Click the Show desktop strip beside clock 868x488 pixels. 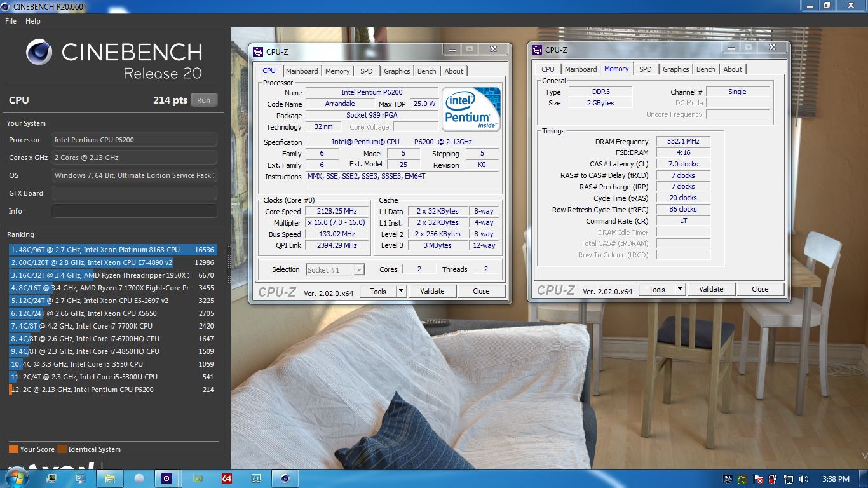pyautogui.click(x=864, y=479)
